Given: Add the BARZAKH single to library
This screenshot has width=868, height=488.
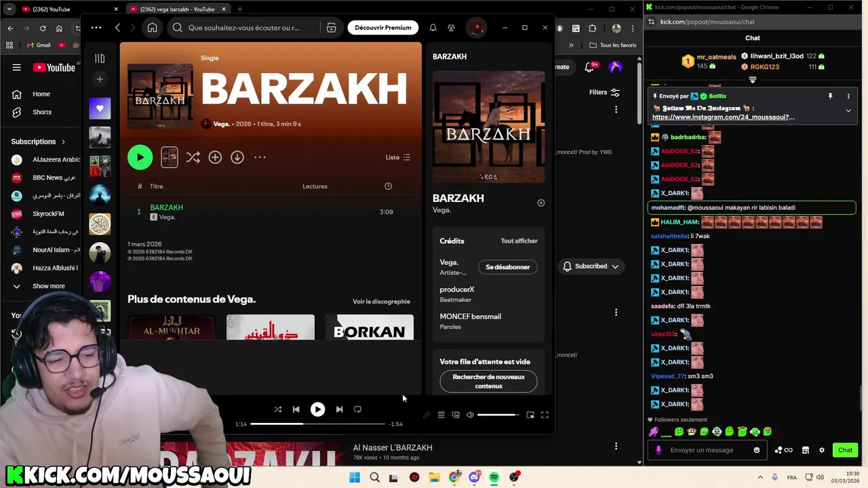Looking at the screenshot, I should coord(215,157).
